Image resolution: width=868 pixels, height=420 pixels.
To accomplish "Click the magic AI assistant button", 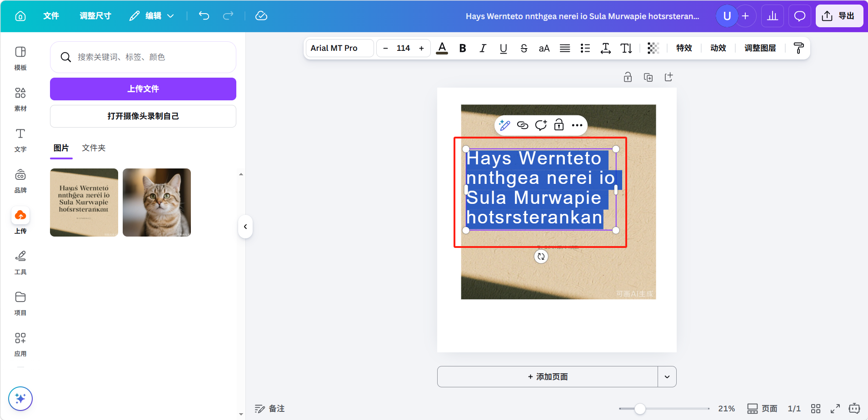I will tap(20, 398).
